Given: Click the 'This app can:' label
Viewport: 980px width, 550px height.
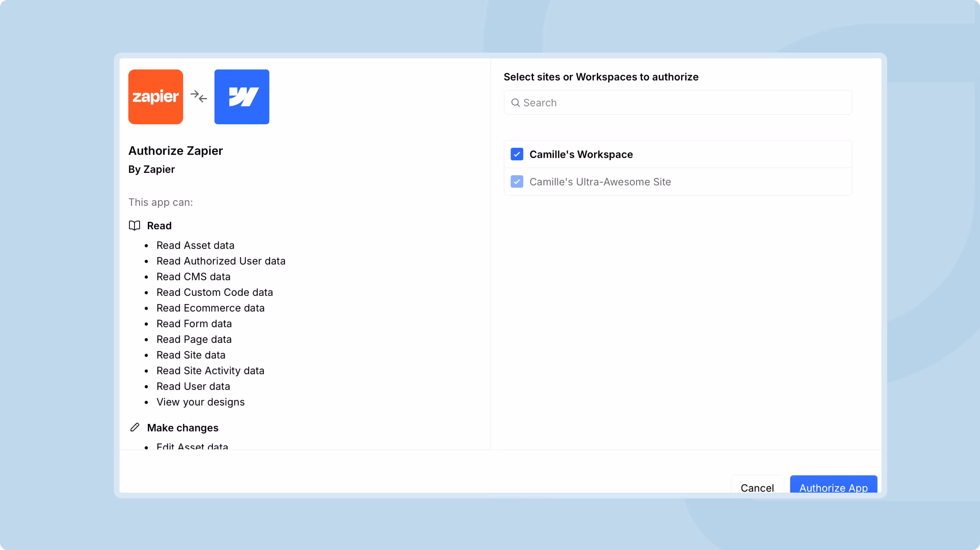Looking at the screenshot, I should tap(161, 202).
